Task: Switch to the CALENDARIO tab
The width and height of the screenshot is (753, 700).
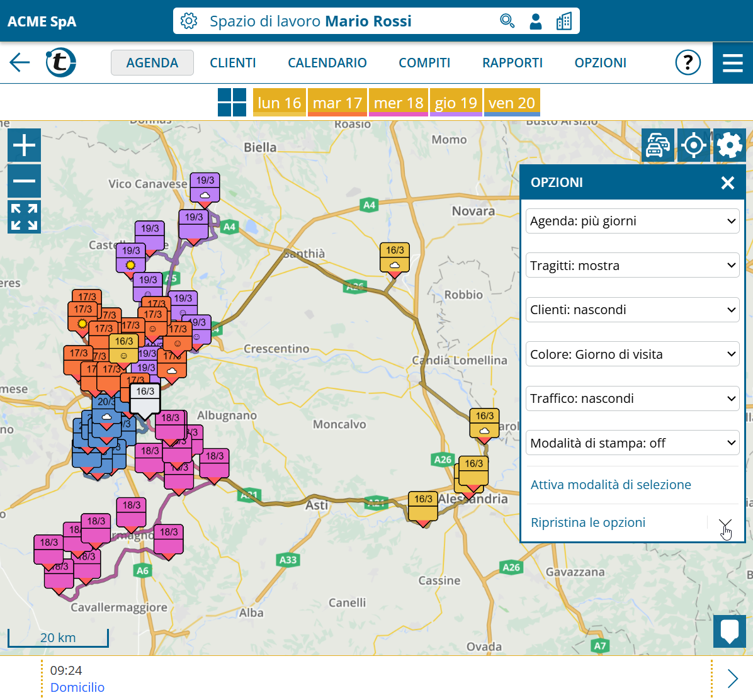Action: [327, 63]
